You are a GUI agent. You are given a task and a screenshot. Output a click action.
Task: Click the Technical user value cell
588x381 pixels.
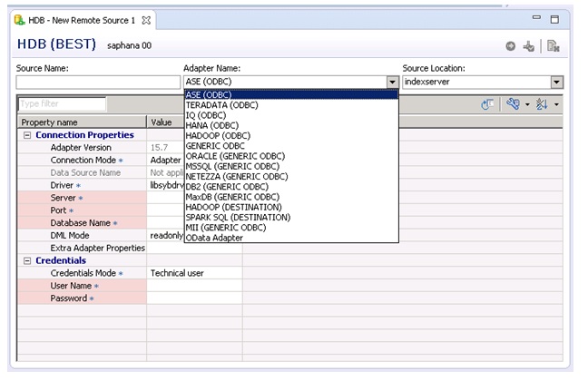(194, 273)
